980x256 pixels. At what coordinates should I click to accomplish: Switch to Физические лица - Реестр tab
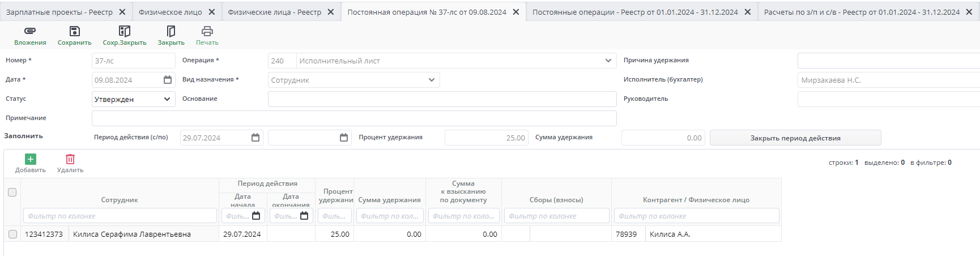(x=275, y=12)
